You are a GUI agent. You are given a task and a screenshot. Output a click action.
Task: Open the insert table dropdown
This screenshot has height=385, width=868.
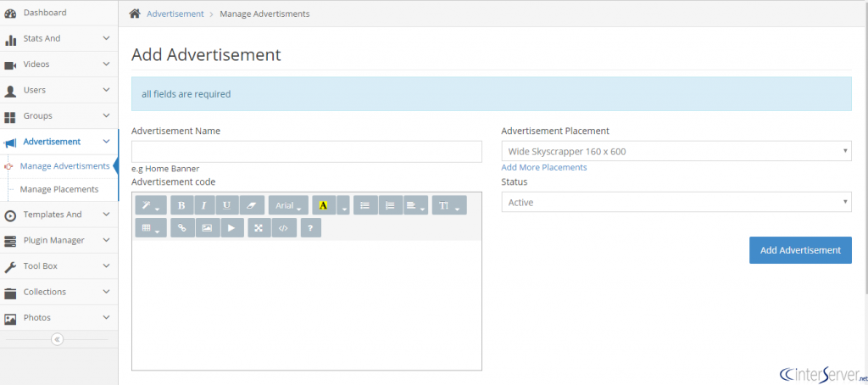pos(151,227)
